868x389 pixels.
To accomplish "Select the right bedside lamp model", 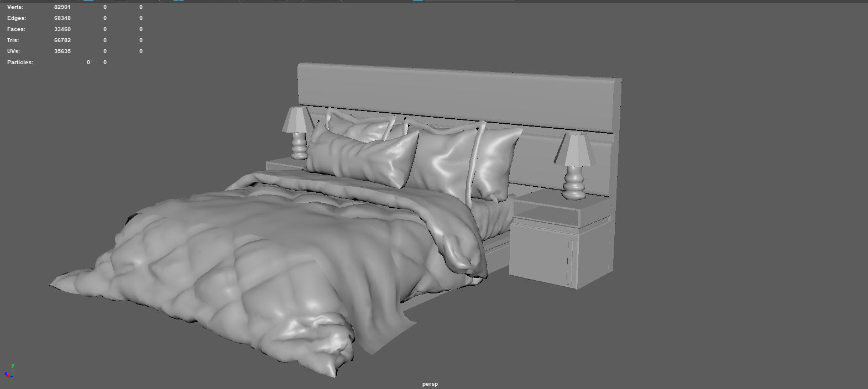I will (x=574, y=166).
